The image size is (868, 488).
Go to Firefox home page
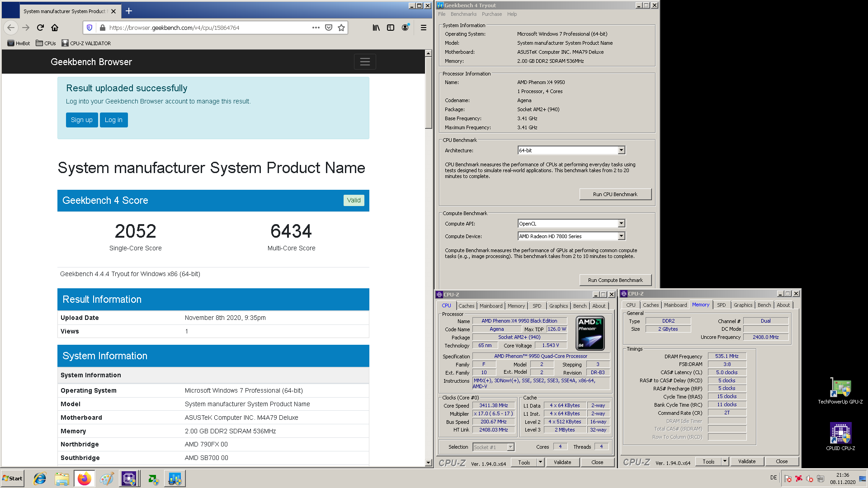[x=55, y=28]
